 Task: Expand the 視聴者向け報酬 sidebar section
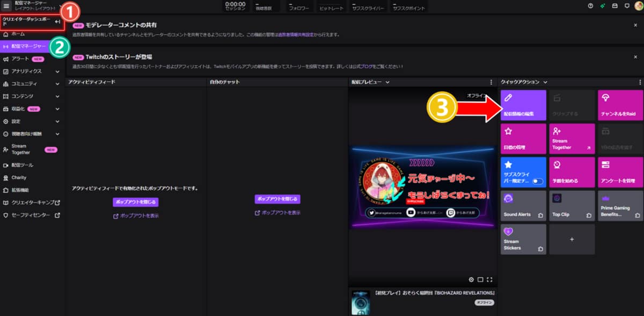point(57,134)
